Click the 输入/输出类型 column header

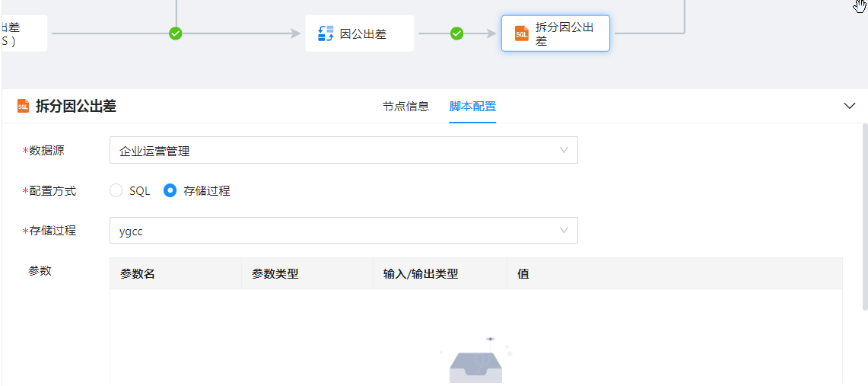tap(421, 274)
